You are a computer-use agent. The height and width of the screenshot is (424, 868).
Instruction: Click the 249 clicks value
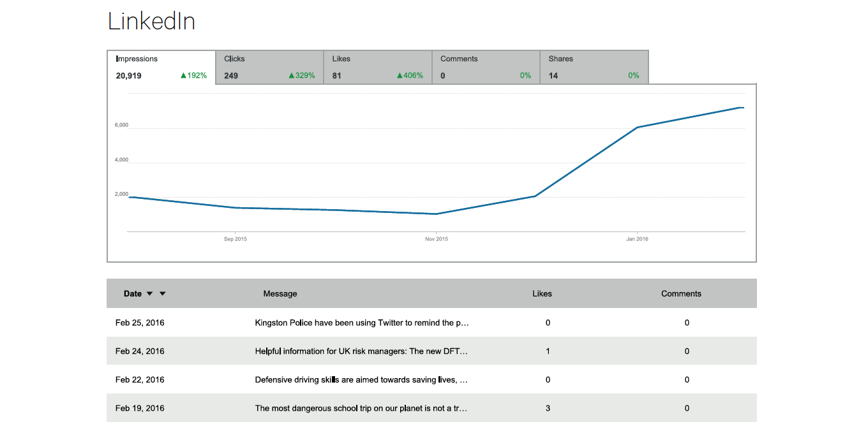pos(231,76)
